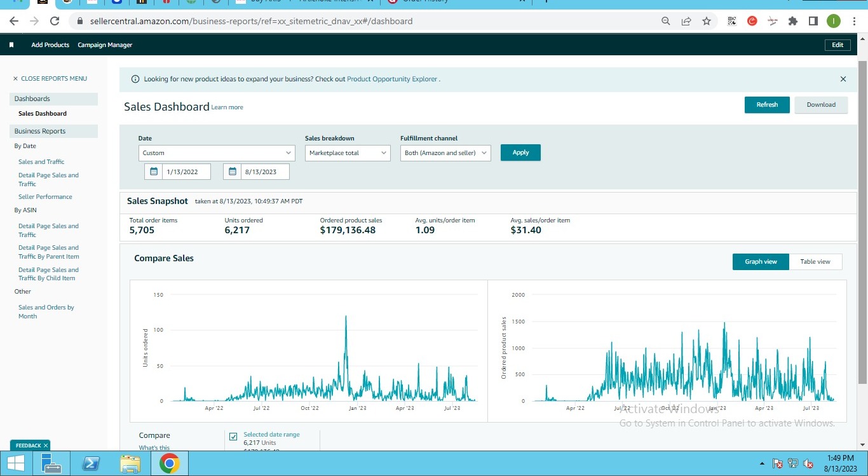Open Detail Page Sales and Traffic By Parent Item
Viewport: 868px width, 476px height.
(x=49, y=252)
